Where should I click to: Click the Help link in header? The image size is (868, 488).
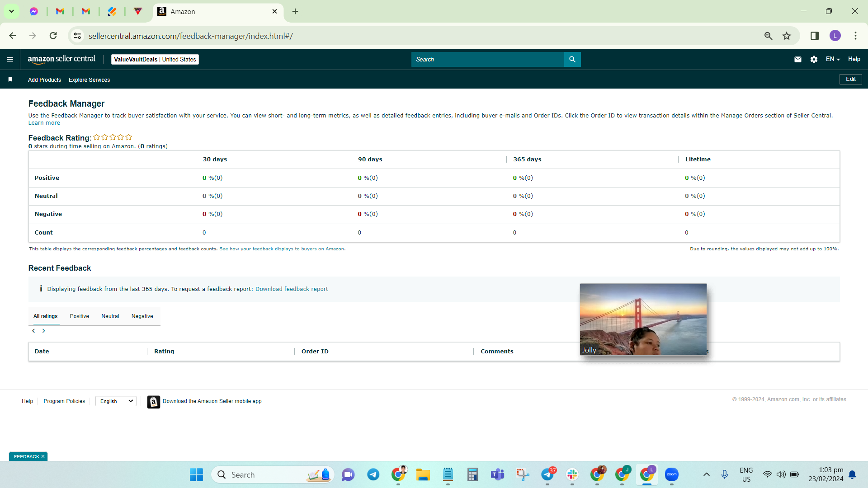pyautogui.click(x=854, y=59)
